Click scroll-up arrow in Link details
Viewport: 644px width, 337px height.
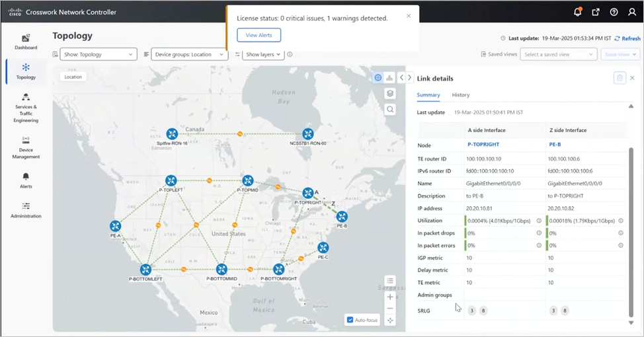631,106
